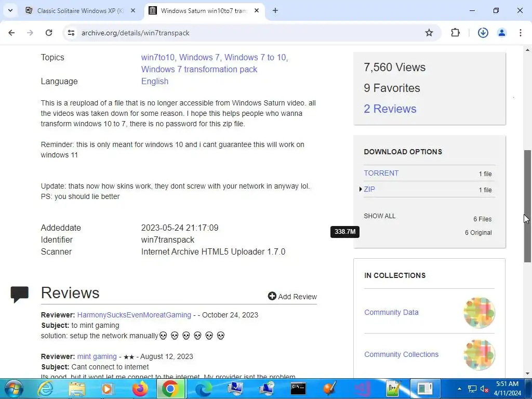Click the 9 Favorites text

(392, 88)
